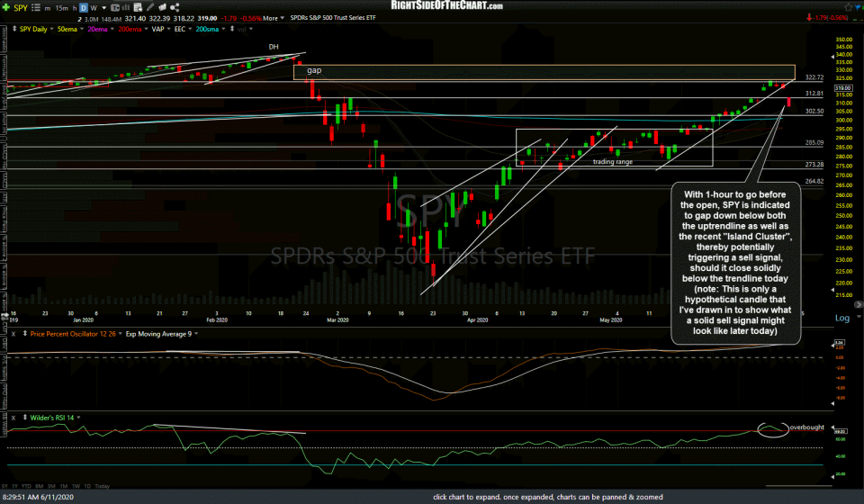864x504 pixels.
Task: Click the RightSideOfTheChart.com logo
Action: (447, 5)
